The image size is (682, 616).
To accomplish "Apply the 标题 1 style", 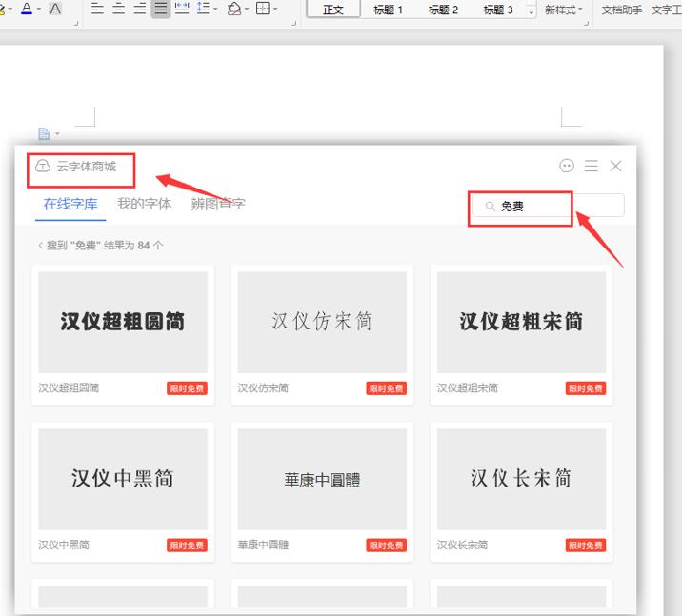I will coord(388,10).
